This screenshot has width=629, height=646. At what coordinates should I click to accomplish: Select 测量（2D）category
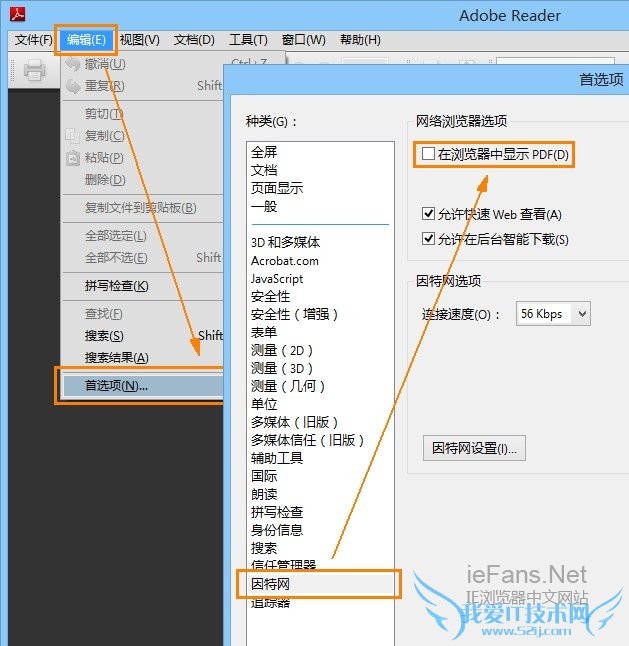282,350
